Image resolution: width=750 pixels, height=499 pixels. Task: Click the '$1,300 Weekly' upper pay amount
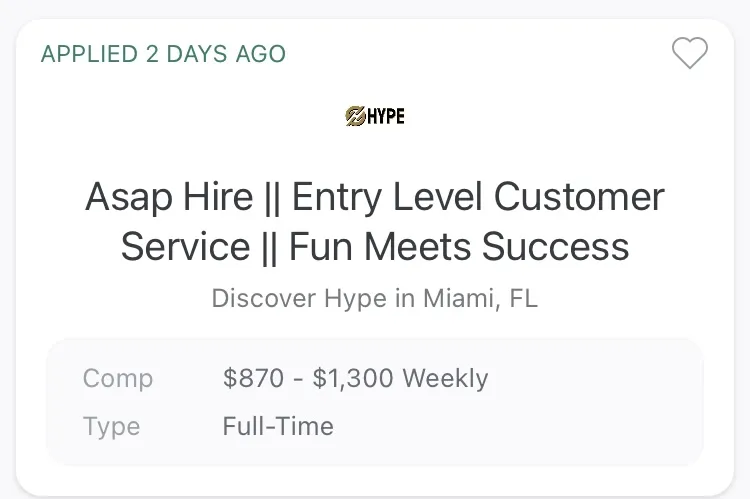click(x=400, y=378)
